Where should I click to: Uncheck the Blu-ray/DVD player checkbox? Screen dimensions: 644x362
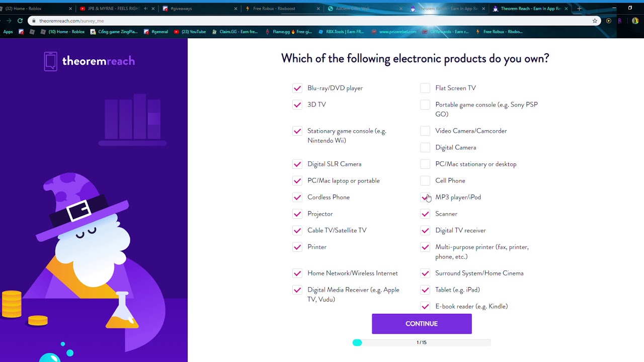[x=297, y=88]
